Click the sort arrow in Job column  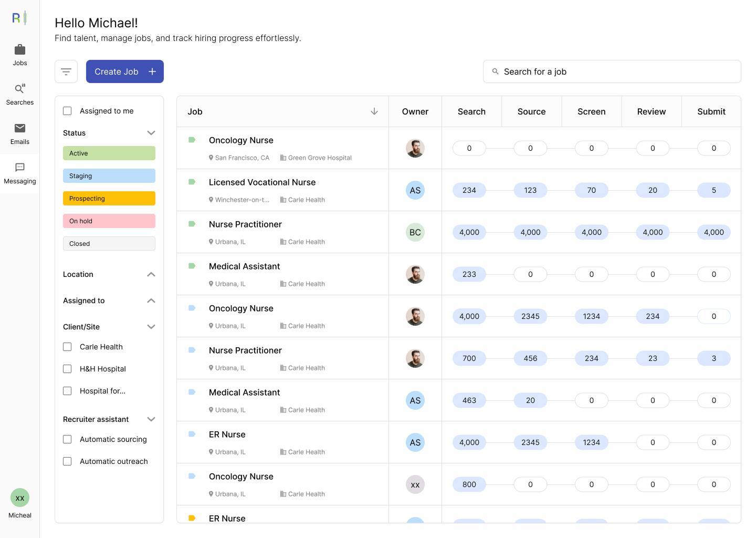[374, 111]
